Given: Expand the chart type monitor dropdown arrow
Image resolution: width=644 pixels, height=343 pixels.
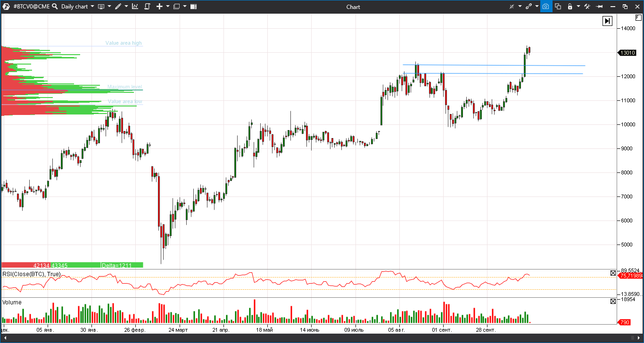Looking at the screenshot, I should click(109, 7).
